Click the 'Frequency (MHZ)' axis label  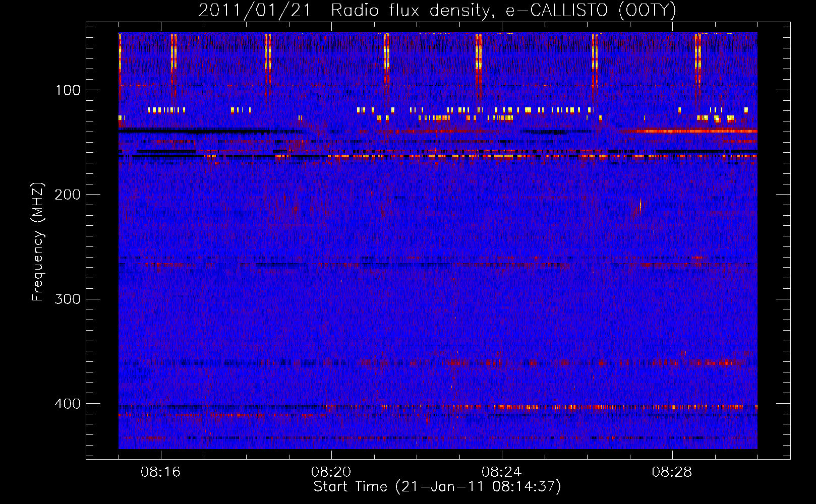click(x=38, y=241)
